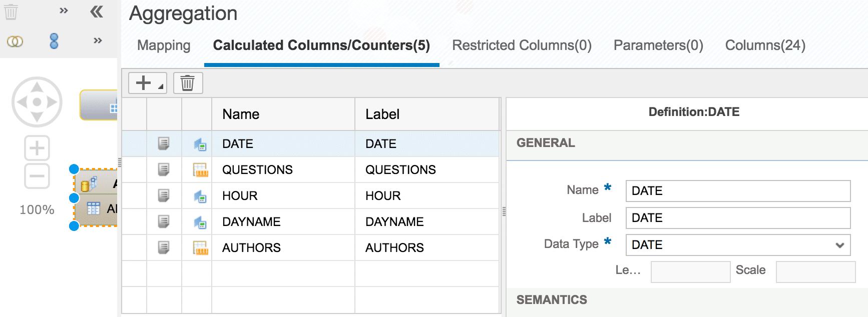The image size is (868, 317).
Task: Collapse the side palette with double-left arrow
Action: click(x=97, y=11)
